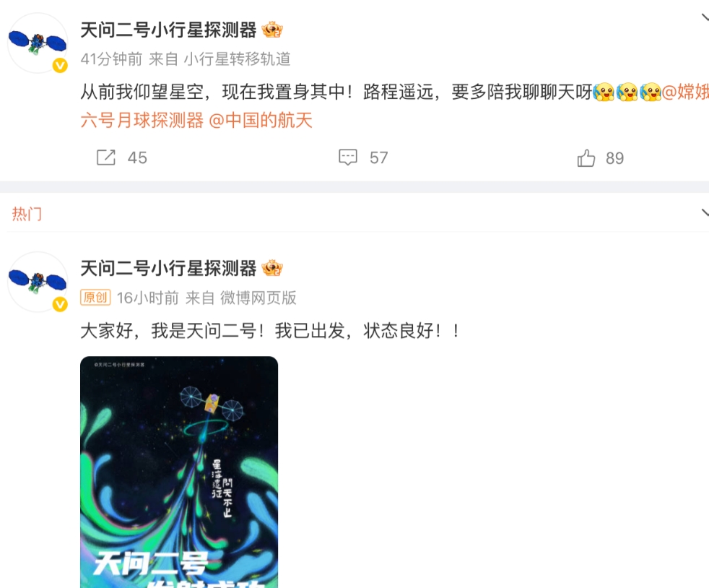
Task: Click the second post's spacecraft avatar
Action: 38,281
